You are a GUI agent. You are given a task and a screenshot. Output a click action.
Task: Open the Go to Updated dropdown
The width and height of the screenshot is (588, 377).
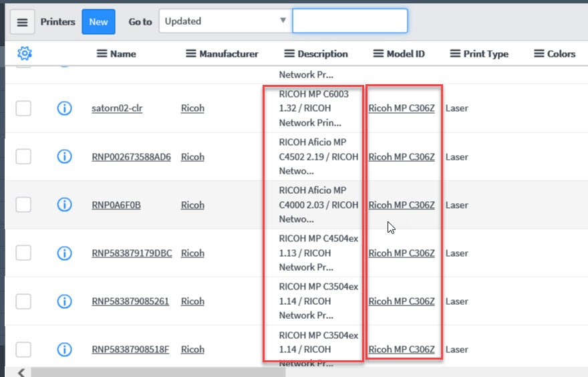[225, 21]
